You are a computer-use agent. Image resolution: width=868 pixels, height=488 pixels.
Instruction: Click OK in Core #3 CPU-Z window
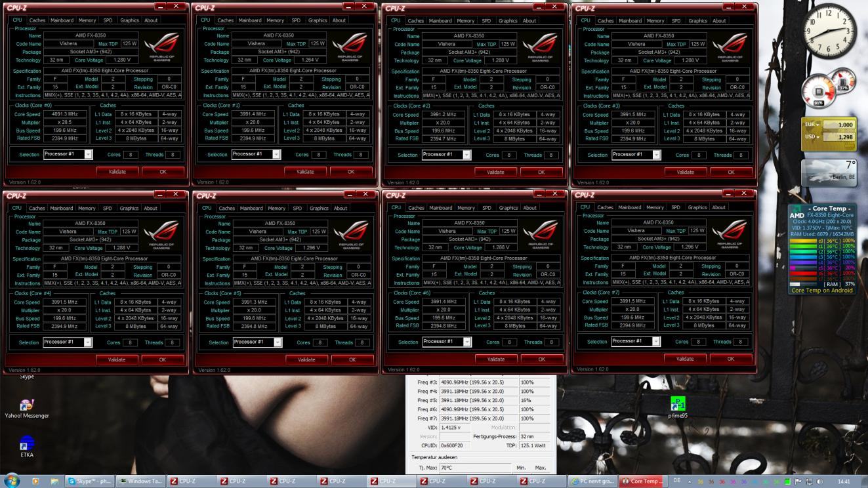point(731,172)
